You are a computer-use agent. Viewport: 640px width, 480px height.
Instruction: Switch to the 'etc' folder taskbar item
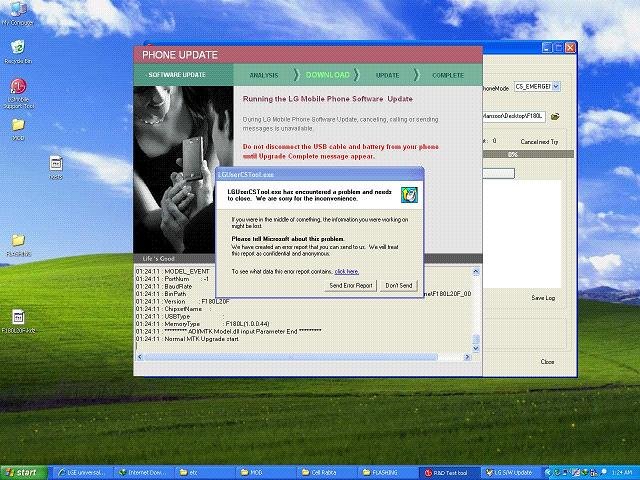point(205,473)
